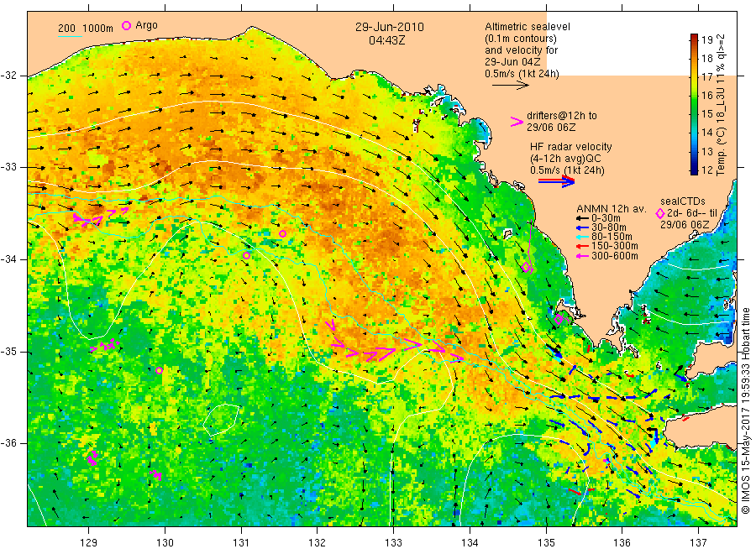The height and width of the screenshot is (554, 756).
Task: Click the dark red top of the temperature colorbar
Action: 694,38
